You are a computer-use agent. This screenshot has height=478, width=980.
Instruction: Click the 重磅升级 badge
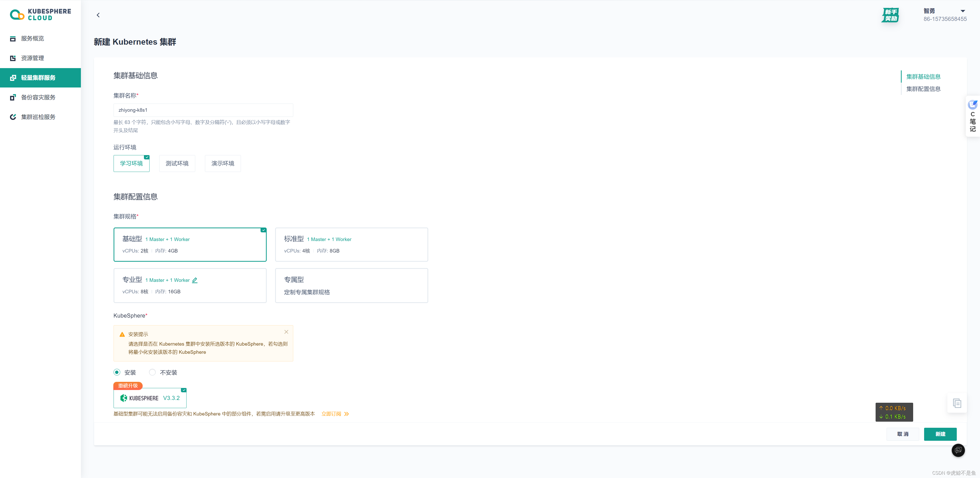point(128,386)
